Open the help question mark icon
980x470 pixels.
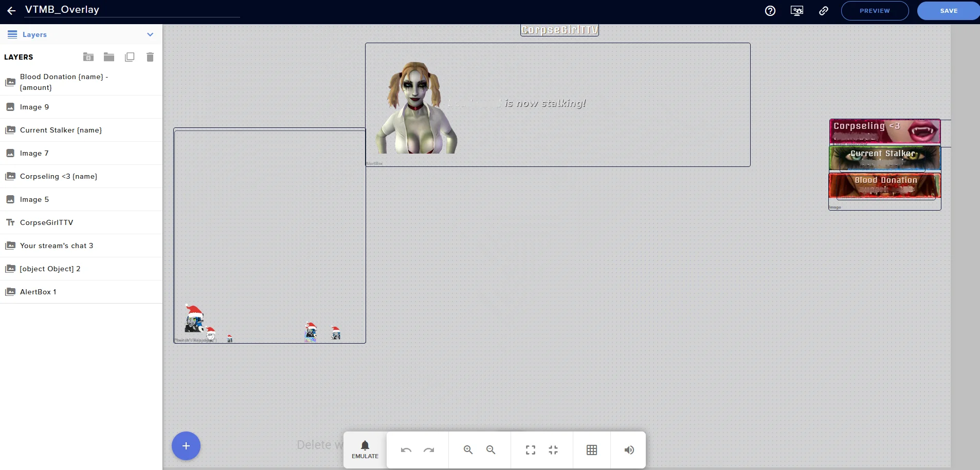click(x=770, y=11)
